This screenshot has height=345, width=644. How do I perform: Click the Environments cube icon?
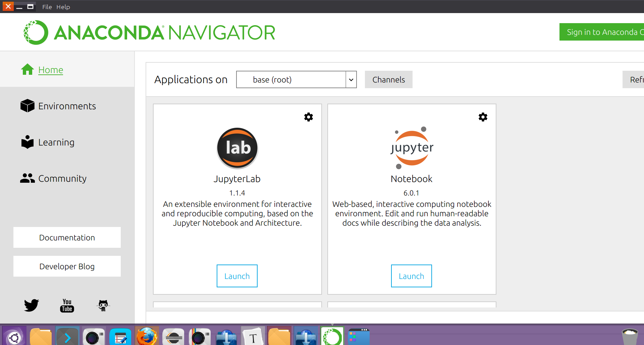(x=28, y=106)
